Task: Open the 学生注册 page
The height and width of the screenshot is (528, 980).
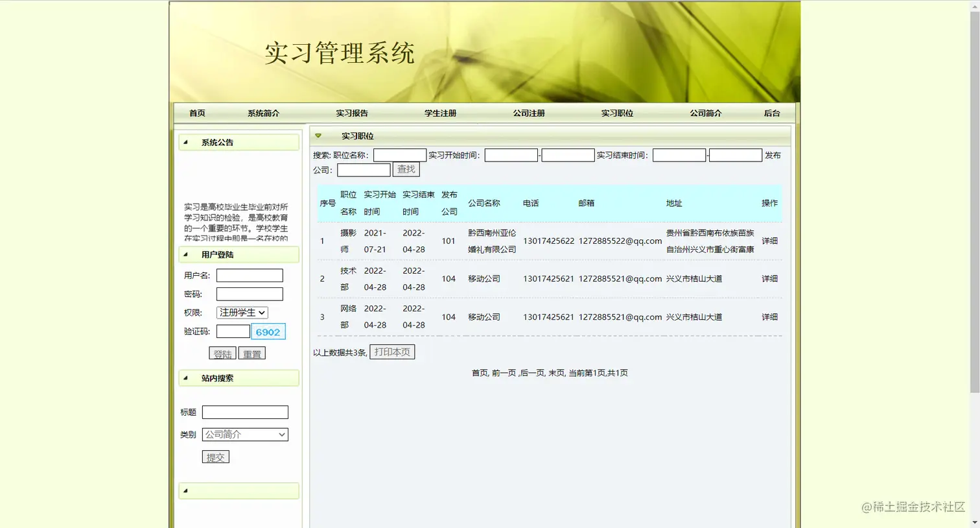Action: [440, 113]
